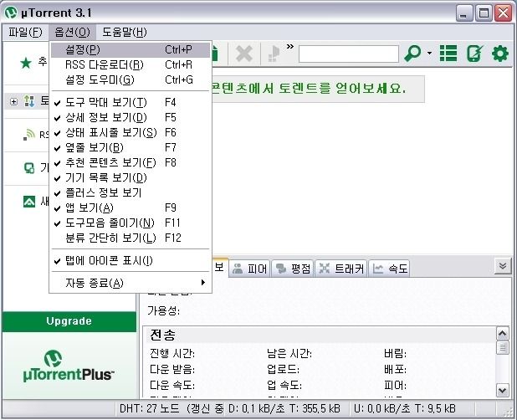Open 파일(F) menu
The height and width of the screenshot is (420, 517).
pyautogui.click(x=25, y=32)
